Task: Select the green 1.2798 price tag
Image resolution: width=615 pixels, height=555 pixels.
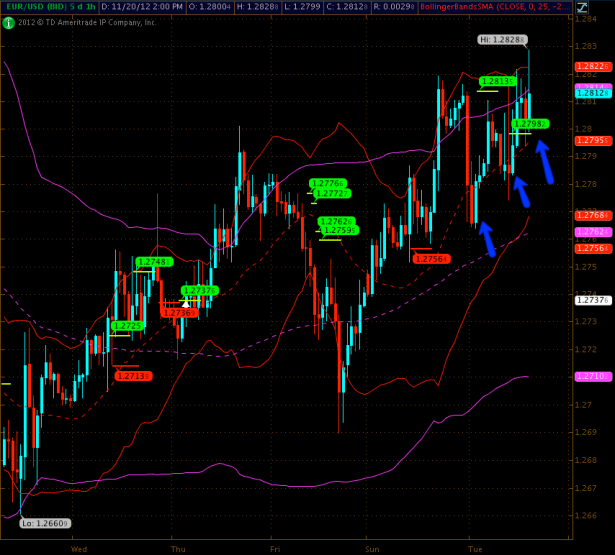Action: [528, 124]
